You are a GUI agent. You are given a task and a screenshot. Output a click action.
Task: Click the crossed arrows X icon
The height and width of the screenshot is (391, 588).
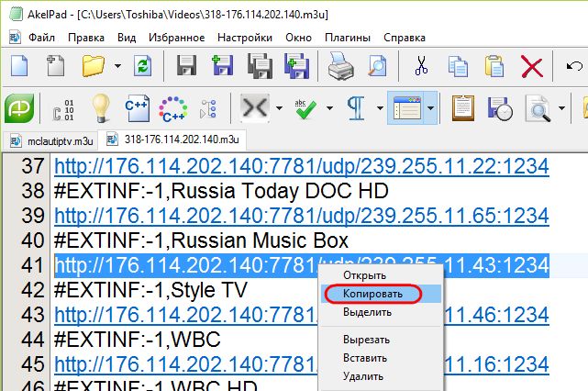255,108
